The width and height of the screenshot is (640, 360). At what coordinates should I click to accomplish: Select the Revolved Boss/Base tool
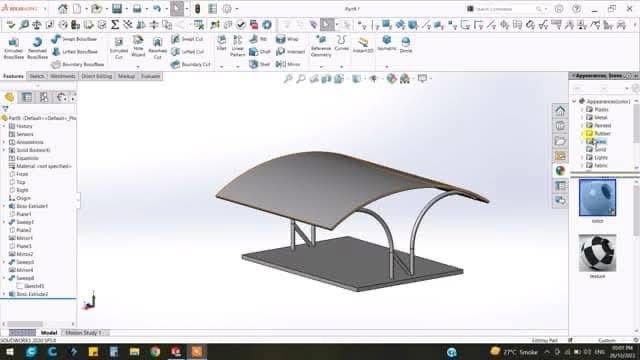point(37,48)
